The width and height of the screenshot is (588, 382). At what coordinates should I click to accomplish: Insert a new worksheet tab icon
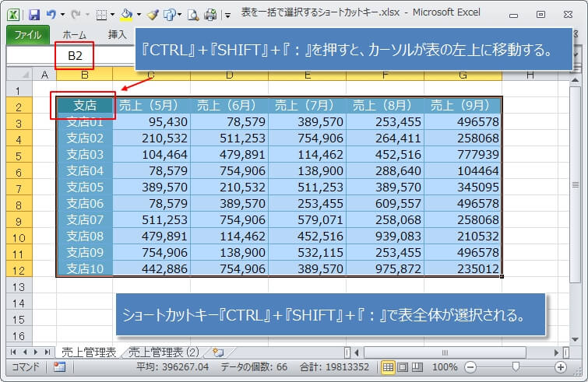pos(218,352)
